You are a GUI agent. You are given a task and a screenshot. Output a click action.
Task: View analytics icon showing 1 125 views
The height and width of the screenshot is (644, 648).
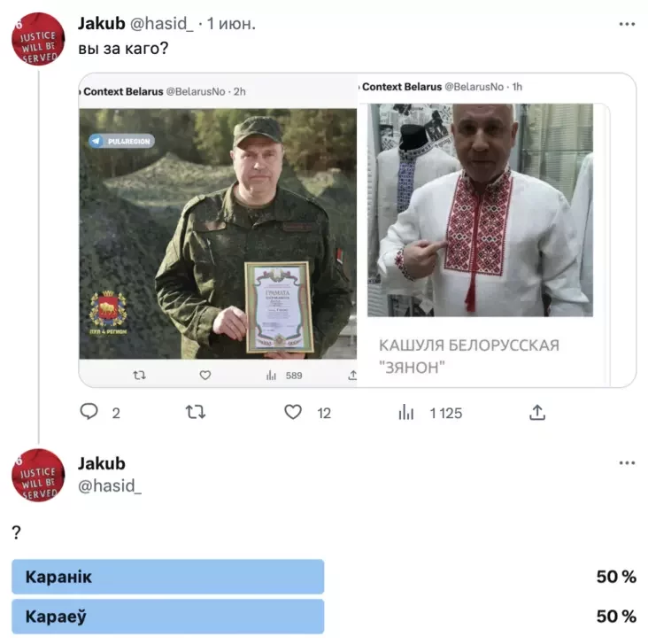coord(405,413)
